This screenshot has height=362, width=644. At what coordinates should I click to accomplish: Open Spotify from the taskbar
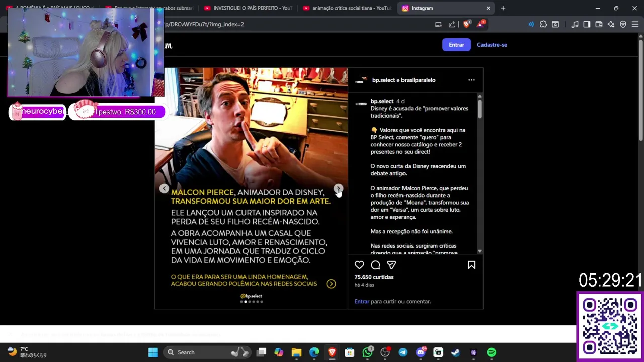point(492,352)
